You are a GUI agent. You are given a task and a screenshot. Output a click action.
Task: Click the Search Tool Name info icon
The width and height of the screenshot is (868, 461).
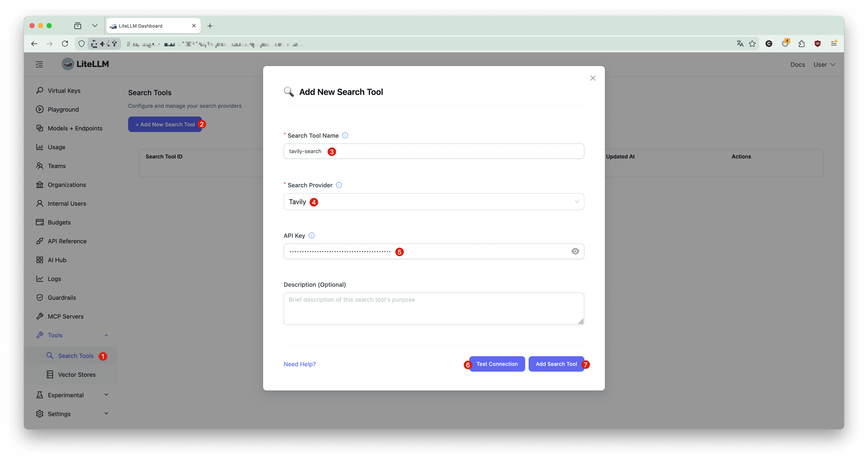tap(345, 135)
